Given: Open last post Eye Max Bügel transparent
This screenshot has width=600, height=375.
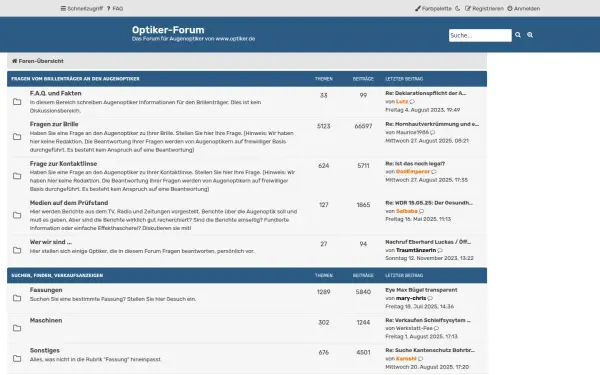Looking at the screenshot, I should (421, 290).
